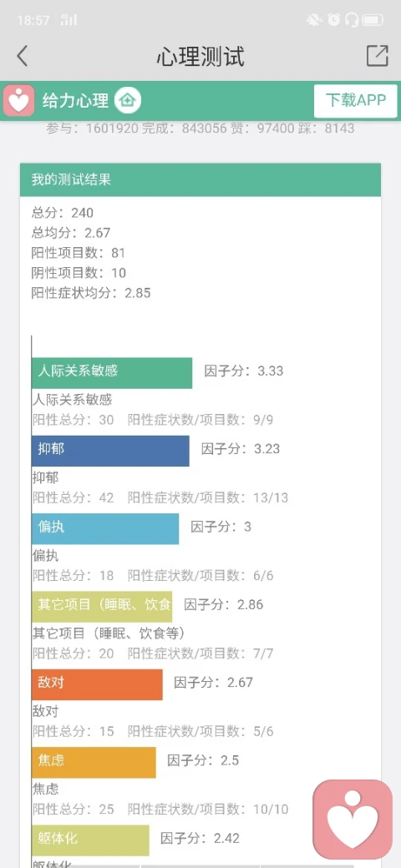Screen dimensions: 401x868
Task: Select the orange 敌对 bar
Action: pyautogui.click(x=97, y=684)
